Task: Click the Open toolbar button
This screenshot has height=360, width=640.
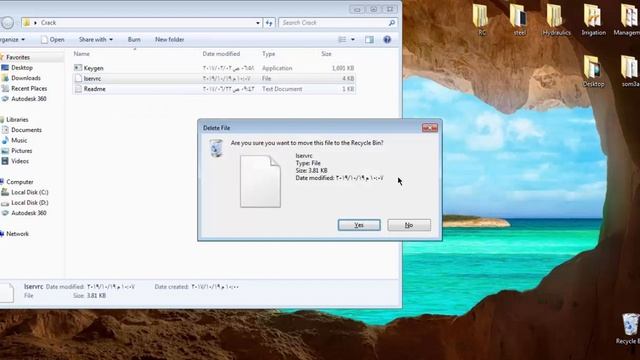Action: coord(53,40)
